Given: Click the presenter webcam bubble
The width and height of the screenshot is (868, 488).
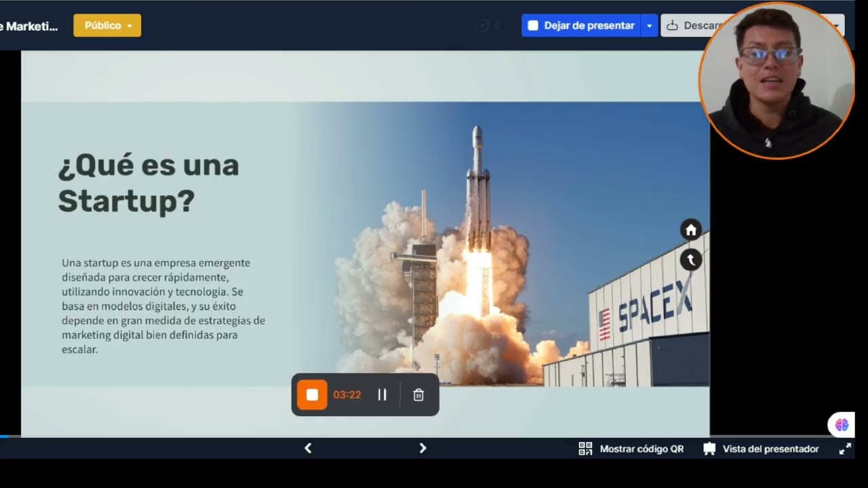Looking at the screenshot, I should pos(777,80).
